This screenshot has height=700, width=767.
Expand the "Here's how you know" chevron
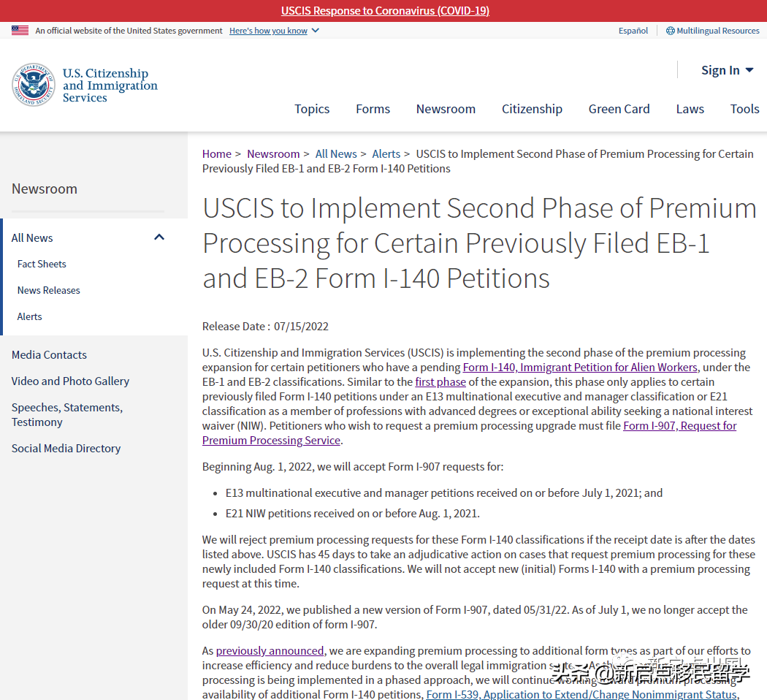tap(316, 31)
